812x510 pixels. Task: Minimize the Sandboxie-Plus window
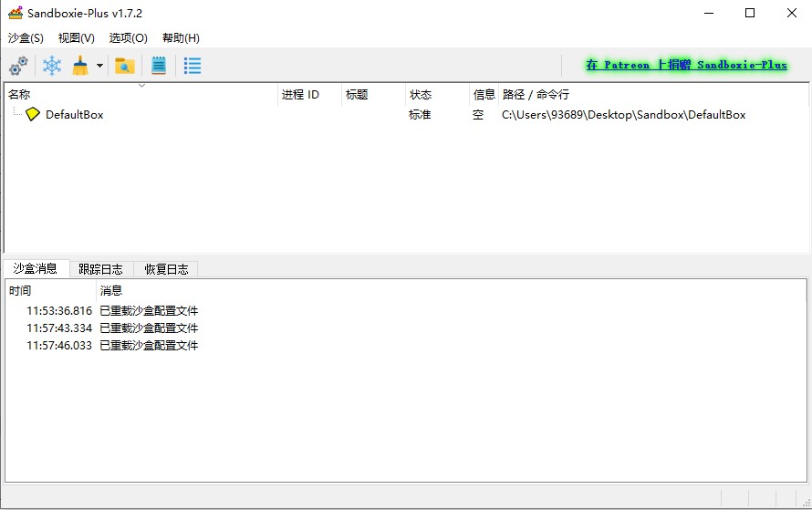click(x=709, y=13)
